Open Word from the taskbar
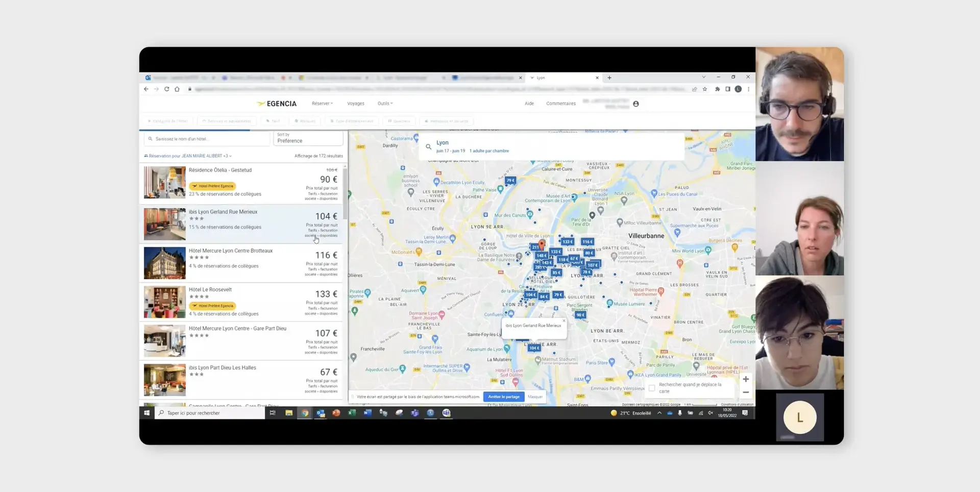Screen dimensions: 980x492 click(x=367, y=413)
